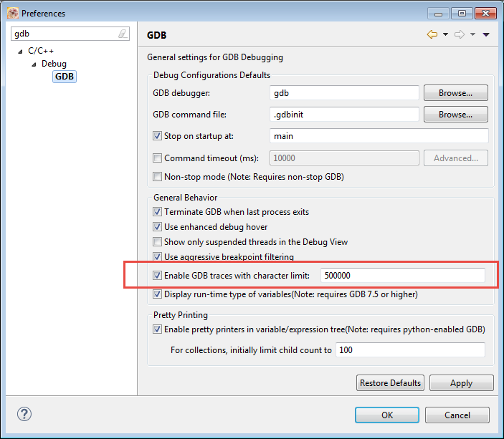Select the C/C++ tree label
Viewport: 504px width, 439px height.
point(41,51)
